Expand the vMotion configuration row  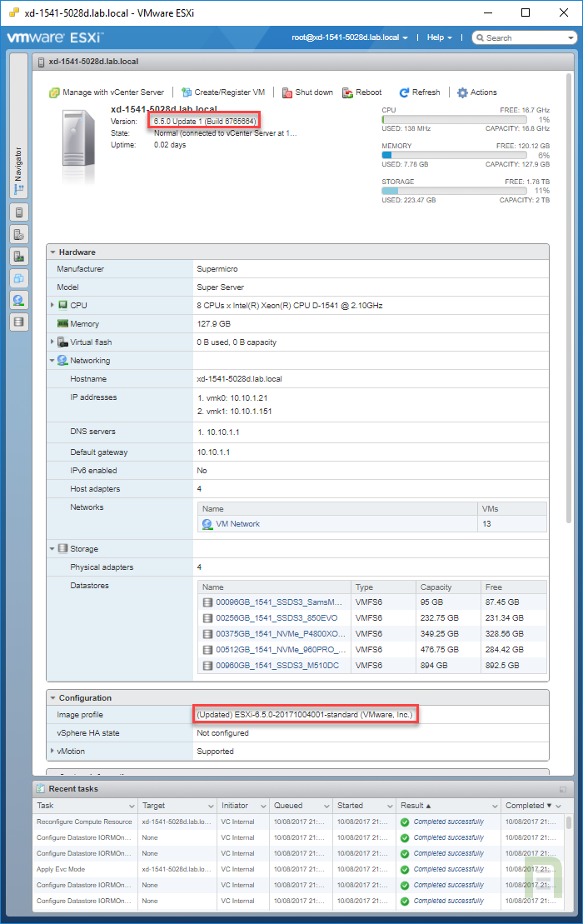click(x=52, y=752)
